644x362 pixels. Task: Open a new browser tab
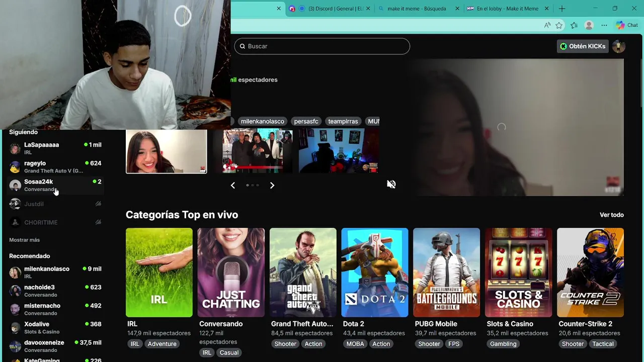pos(562,9)
